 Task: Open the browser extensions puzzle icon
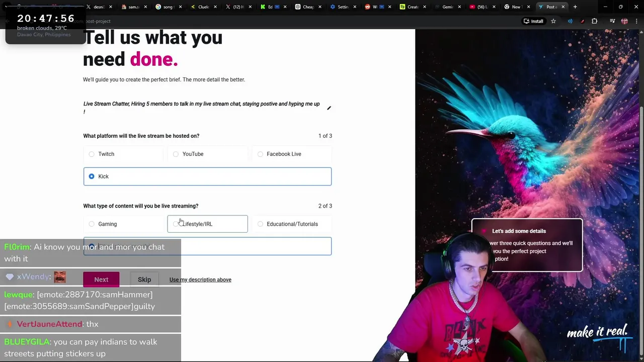pos(594,21)
